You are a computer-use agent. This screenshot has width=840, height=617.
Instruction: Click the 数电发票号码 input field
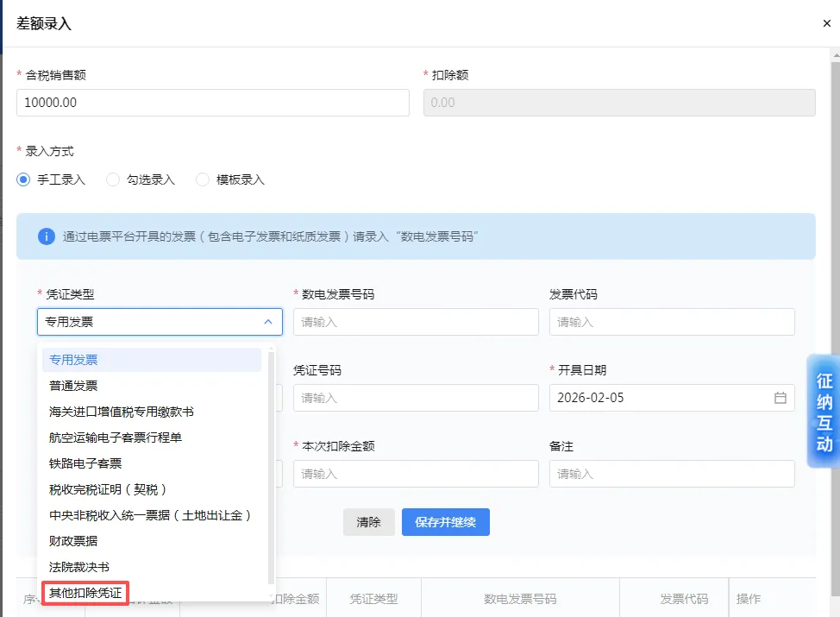point(416,322)
